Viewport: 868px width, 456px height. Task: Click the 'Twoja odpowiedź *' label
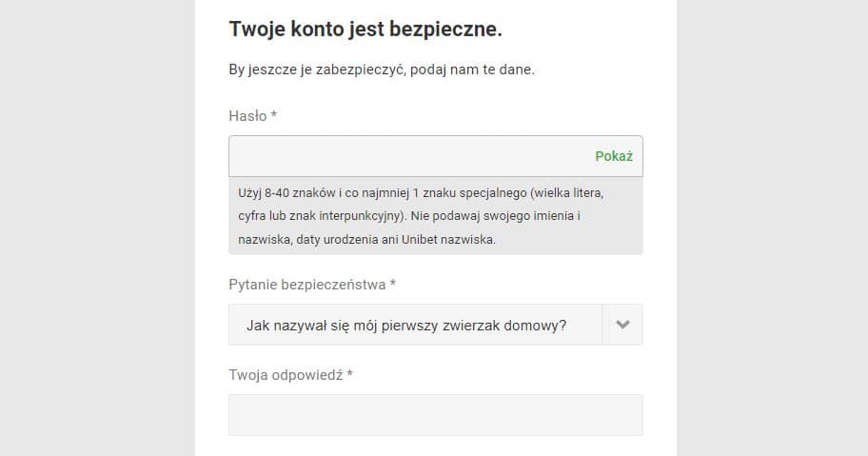click(290, 375)
